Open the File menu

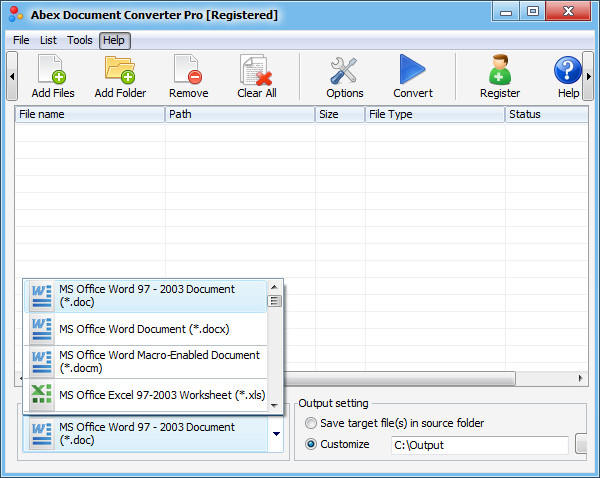click(x=21, y=40)
